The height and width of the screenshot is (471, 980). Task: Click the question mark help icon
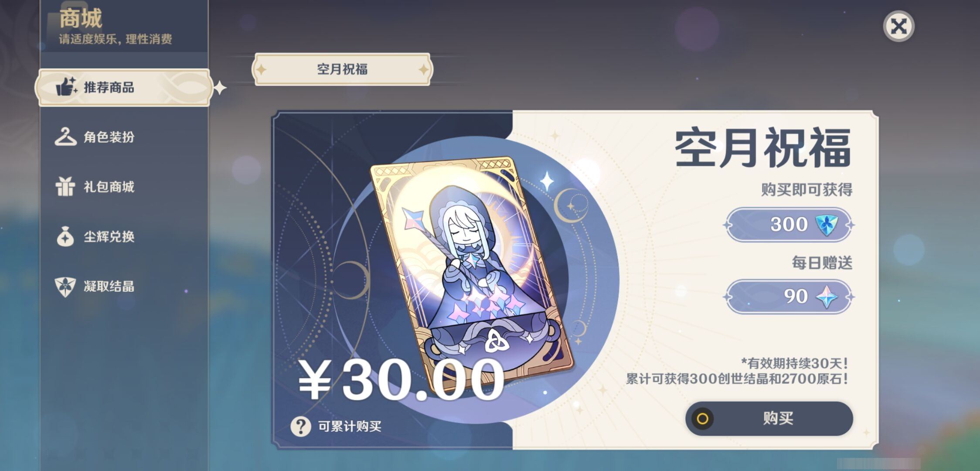pos(301,426)
